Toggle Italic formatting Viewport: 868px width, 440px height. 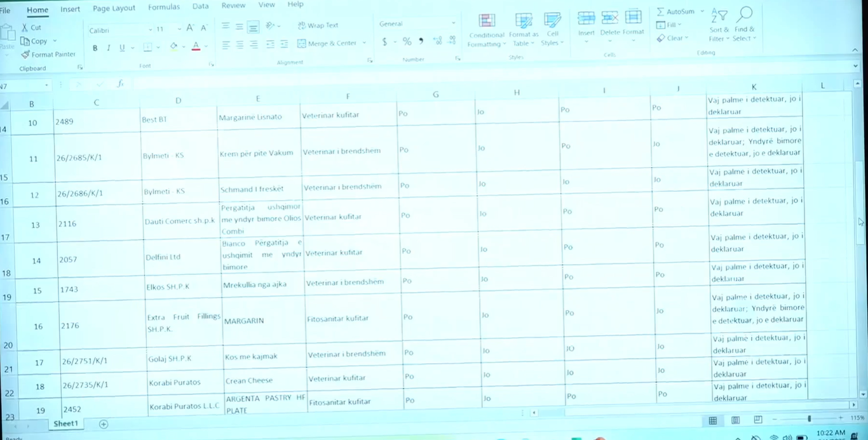(x=109, y=48)
